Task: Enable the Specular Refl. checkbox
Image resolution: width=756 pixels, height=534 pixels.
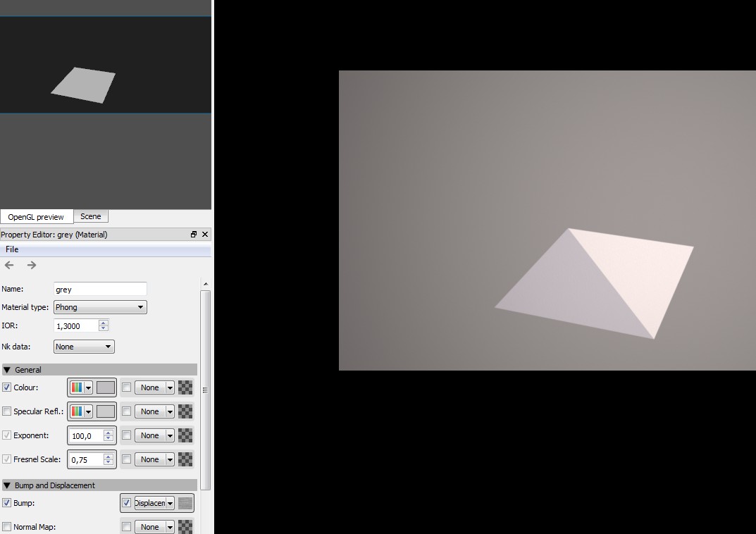Action: [x=7, y=411]
